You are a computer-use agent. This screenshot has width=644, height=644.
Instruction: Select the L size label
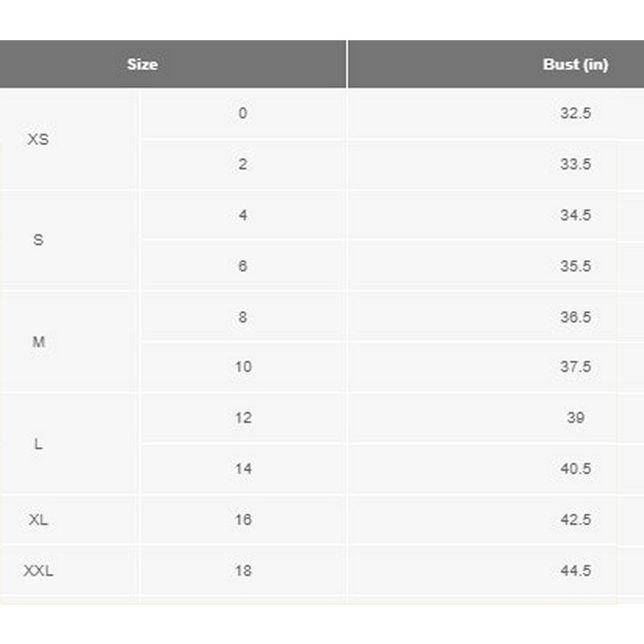tap(39, 444)
